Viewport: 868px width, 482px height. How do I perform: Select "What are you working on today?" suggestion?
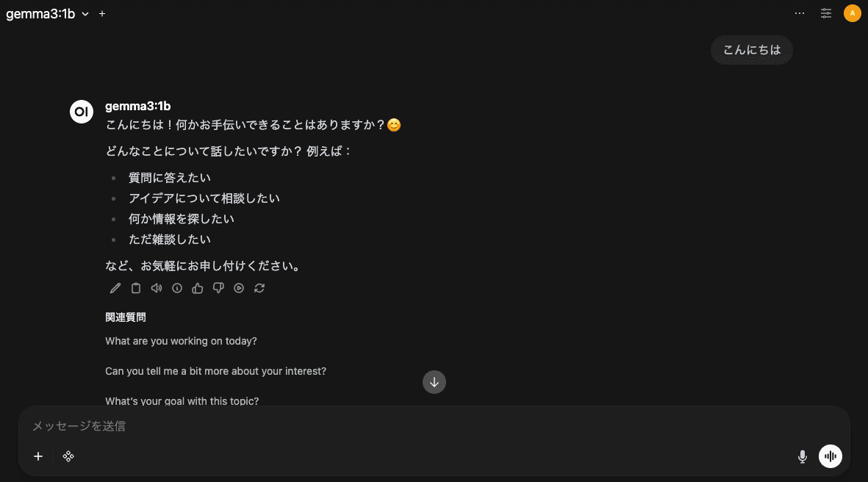(x=181, y=342)
